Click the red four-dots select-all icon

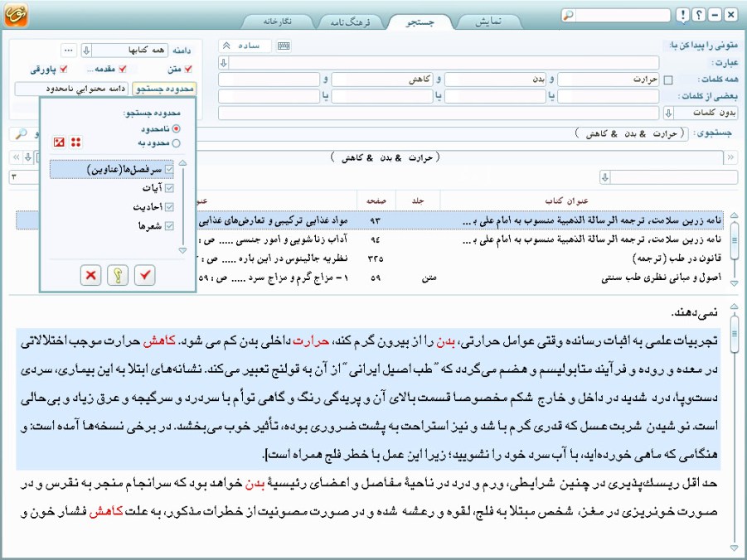pyautogui.click(x=75, y=142)
